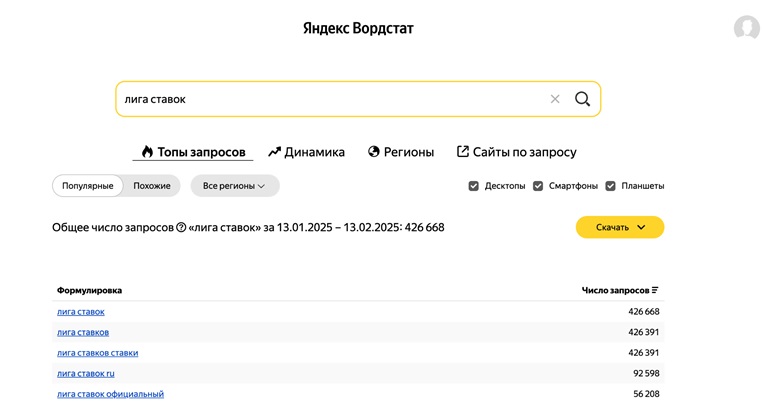Open the Регионы tab

click(401, 152)
